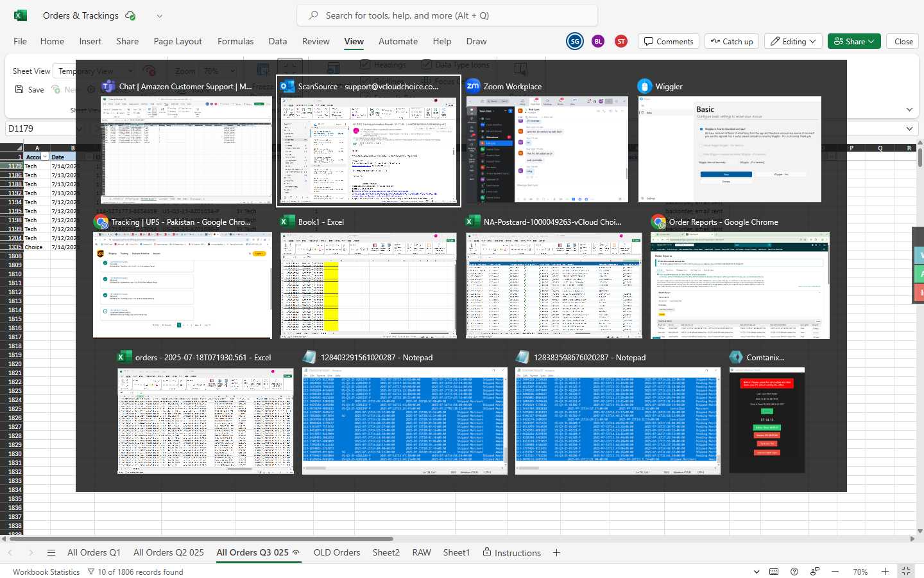The image size is (924, 578).
Task: Open the Share dropdown button
Action: (854, 41)
